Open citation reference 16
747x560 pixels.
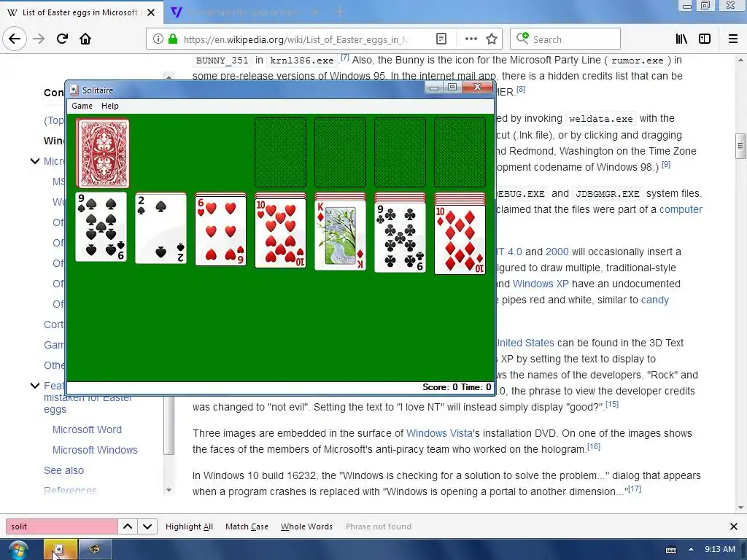[594, 447]
